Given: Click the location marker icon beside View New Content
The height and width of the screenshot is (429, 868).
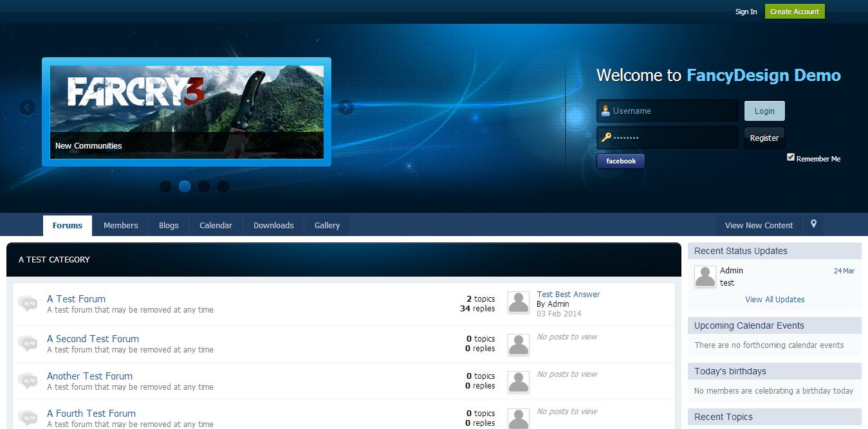Looking at the screenshot, I should tap(813, 224).
